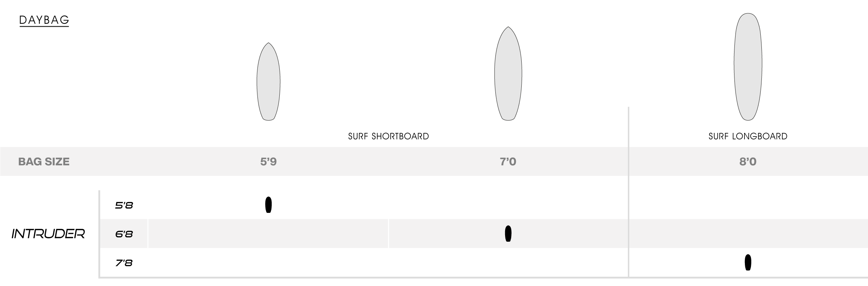Click the black board marker in 6'8 row
The width and height of the screenshot is (868, 286).
point(508,233)
